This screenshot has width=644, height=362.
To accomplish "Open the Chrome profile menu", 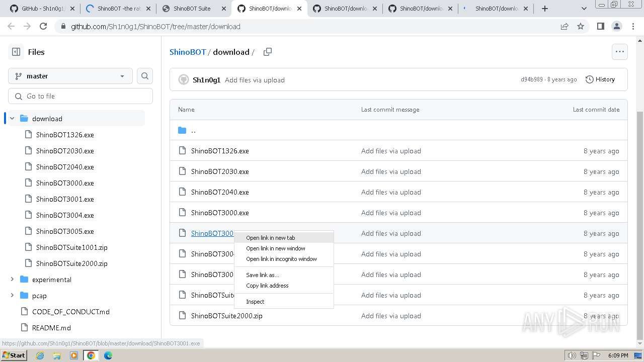I will pos(616,26).
